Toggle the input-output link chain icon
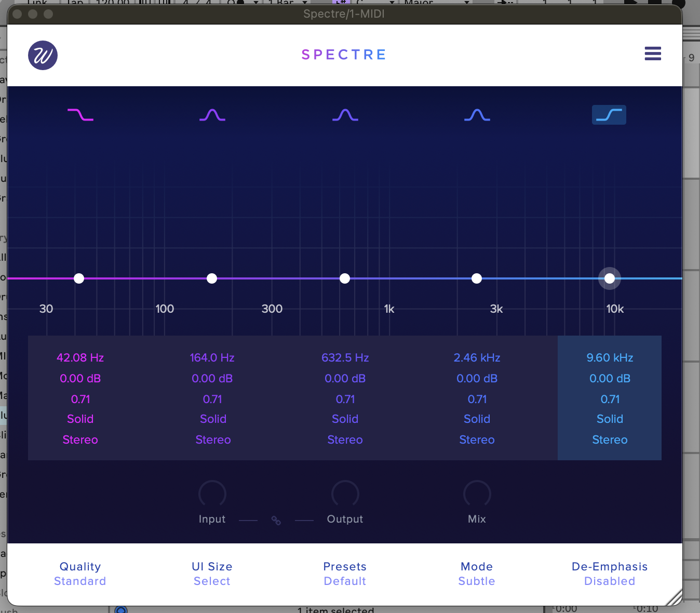This screenshot has height=613, width=700. (276, 521)
